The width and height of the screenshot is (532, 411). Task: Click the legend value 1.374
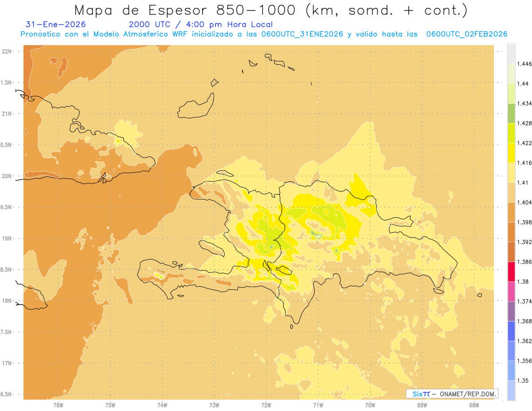(525, 301)
